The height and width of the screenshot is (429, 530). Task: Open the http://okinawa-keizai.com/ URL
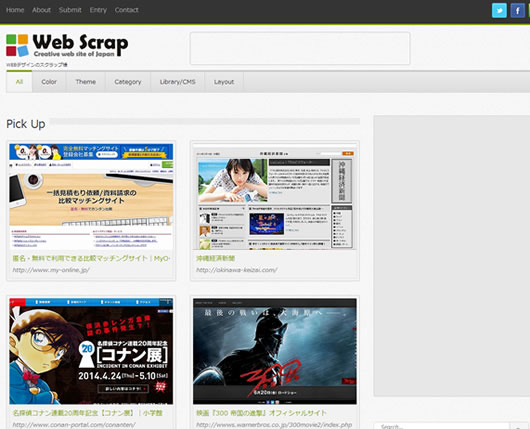click(x=237, y=270)
